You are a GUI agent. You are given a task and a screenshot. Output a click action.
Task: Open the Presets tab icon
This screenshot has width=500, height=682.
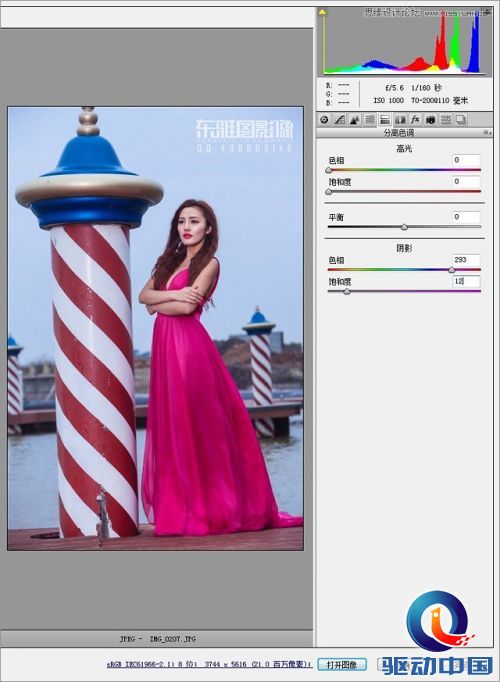pyautogui.click(x=446, y=120)
